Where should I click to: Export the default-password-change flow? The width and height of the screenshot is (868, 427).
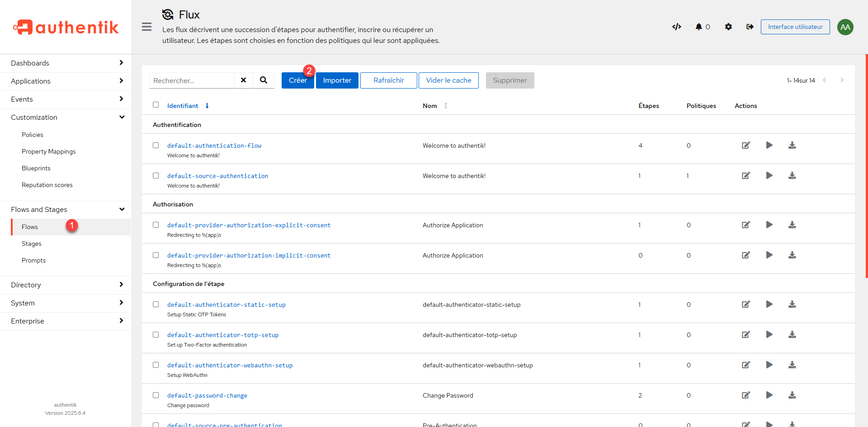[x=792, y=395]
